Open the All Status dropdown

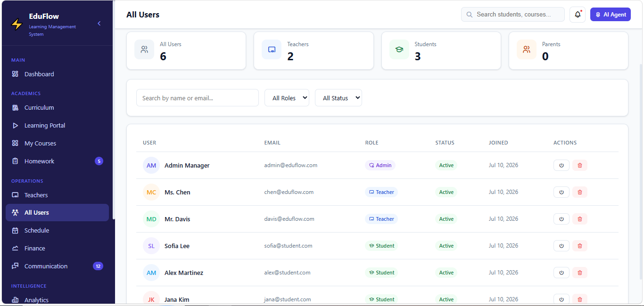pyautogui.click(x=339, y=98)
